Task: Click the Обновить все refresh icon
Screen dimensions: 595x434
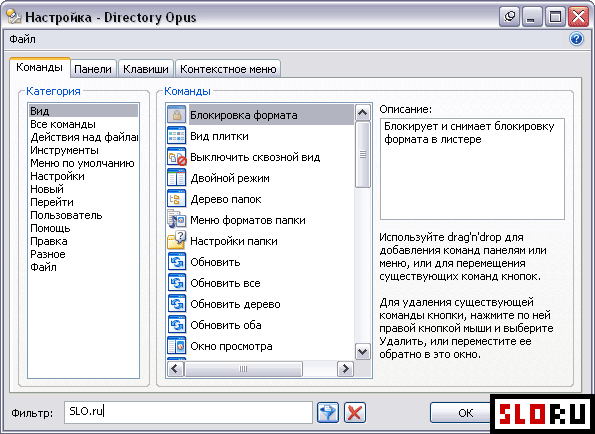Action: coord(176,283)
